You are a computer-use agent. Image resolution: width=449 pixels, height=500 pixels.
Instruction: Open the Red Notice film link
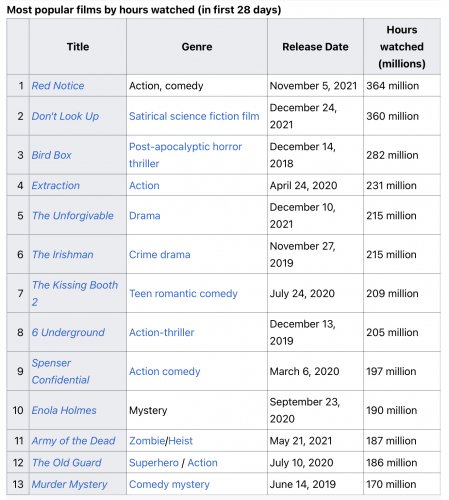(58, 86)
